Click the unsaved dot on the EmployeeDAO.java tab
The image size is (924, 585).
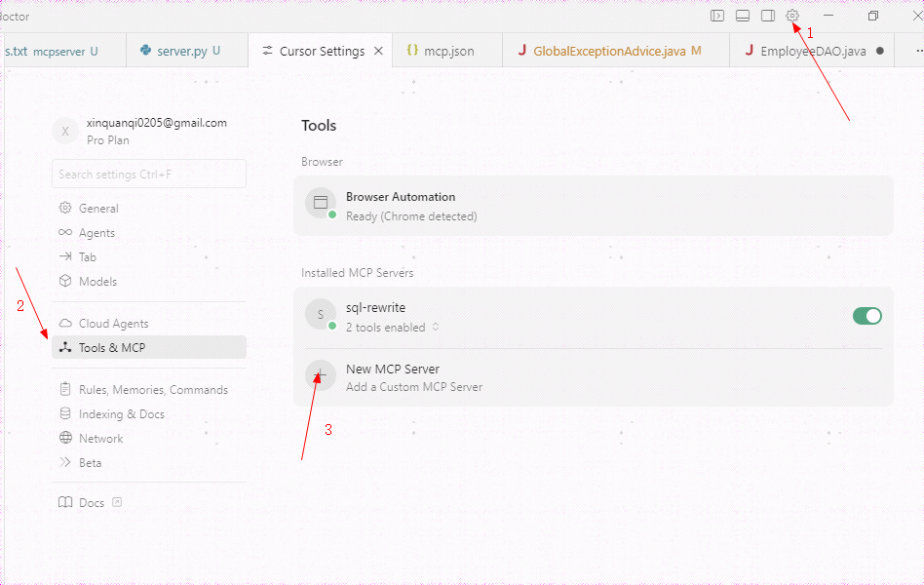coord(880,51)
